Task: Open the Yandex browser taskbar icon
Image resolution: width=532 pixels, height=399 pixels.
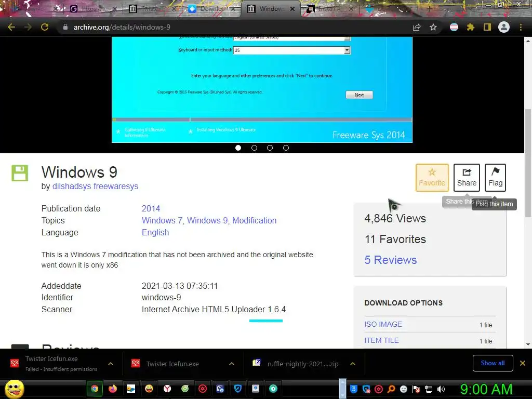Action: [x=167, y=389]
